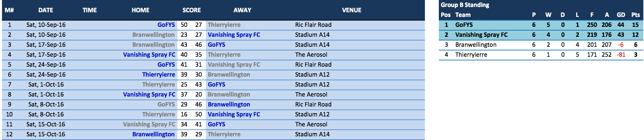
Task: Select the date Sat, 1-Oct-16 in match 7
Action: (46, 85)
